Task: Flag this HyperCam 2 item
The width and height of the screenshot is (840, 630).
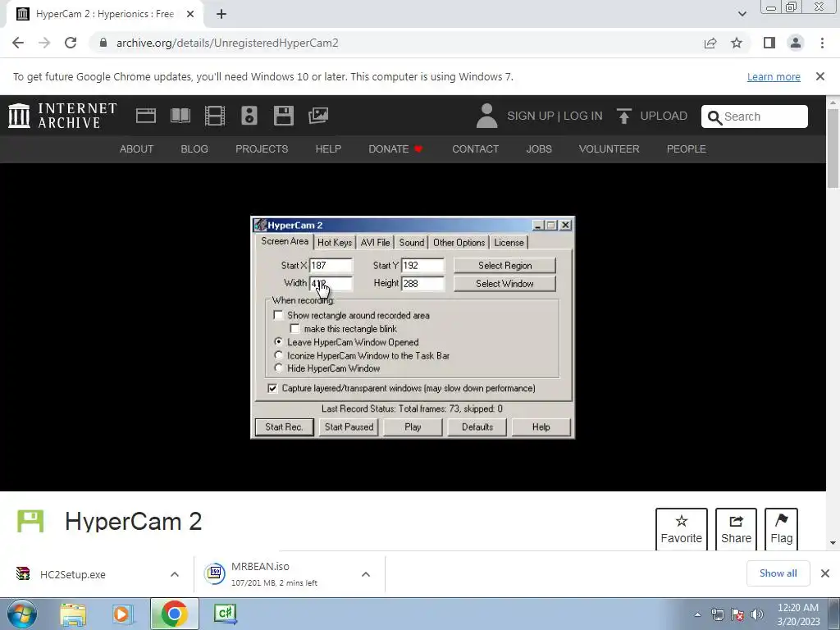Action: [x=781, y=529]
